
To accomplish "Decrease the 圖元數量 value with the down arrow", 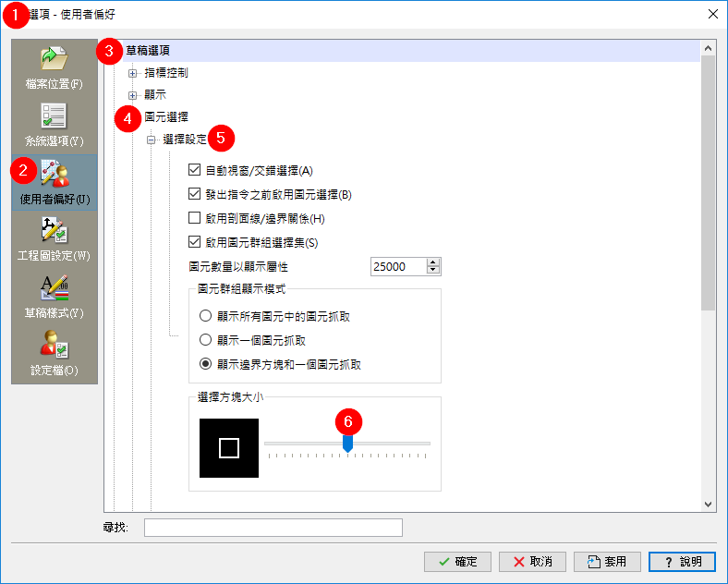I will pos(433,270).
